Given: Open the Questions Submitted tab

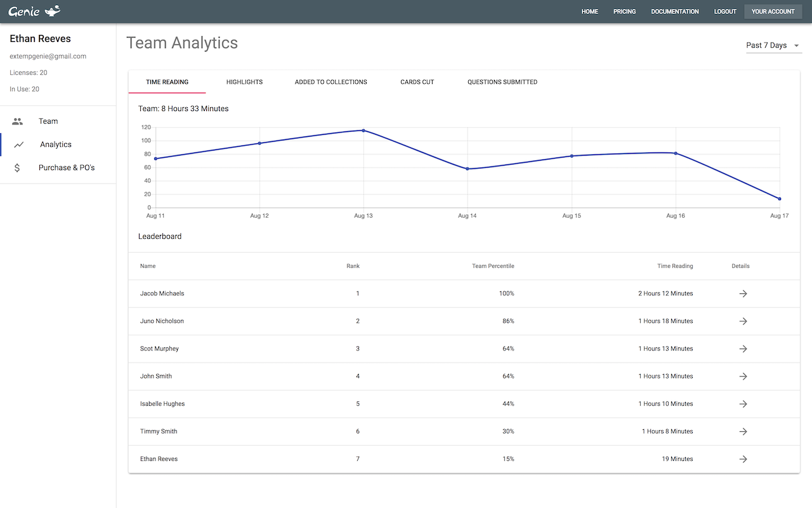Looking at the screenshot, I should 502,82.
